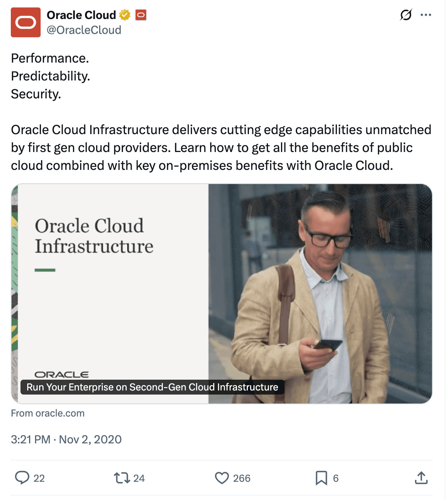Click the 266 likes count
448x500 pixels.
click(x=242, y=478)
